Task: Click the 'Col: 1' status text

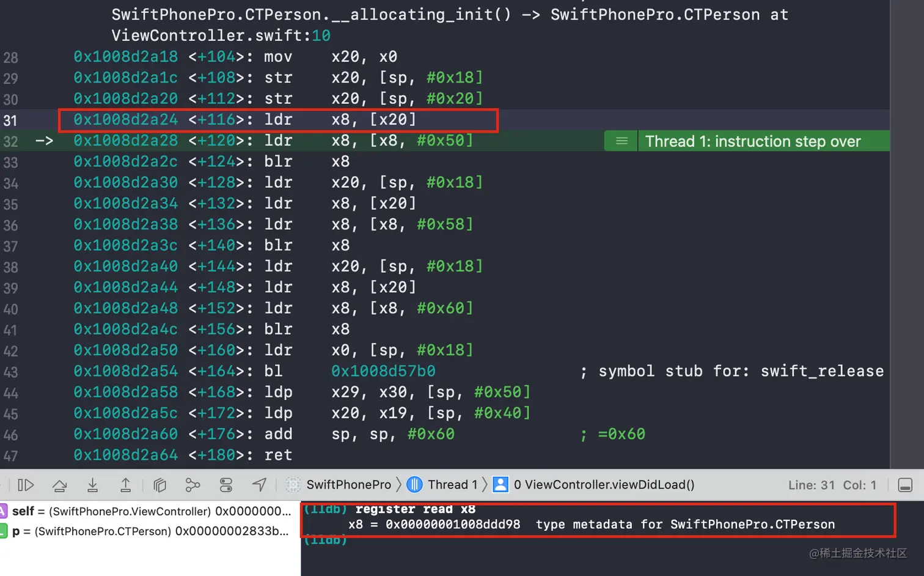Action: (859, 486)
